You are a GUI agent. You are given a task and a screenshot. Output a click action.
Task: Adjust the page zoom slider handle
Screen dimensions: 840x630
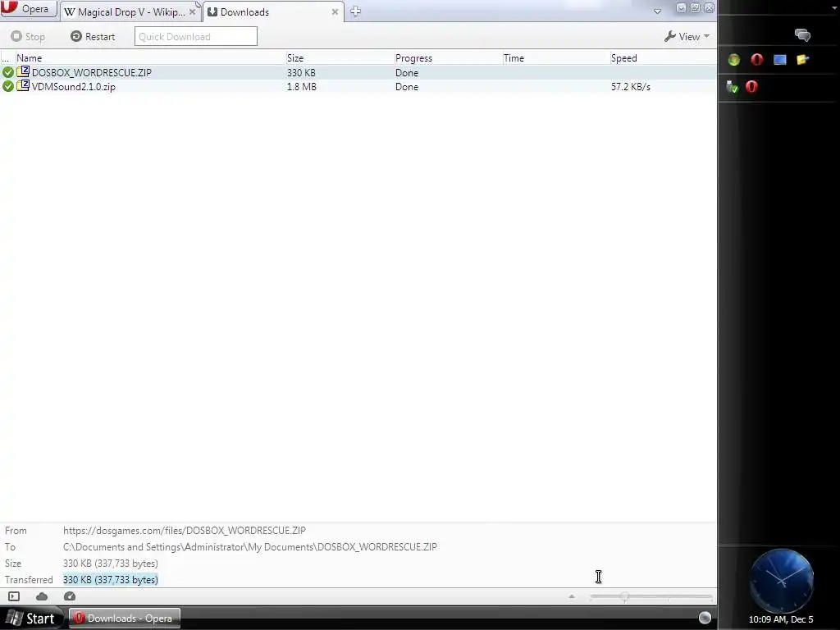pyautogui.click(x=624, y=596)
